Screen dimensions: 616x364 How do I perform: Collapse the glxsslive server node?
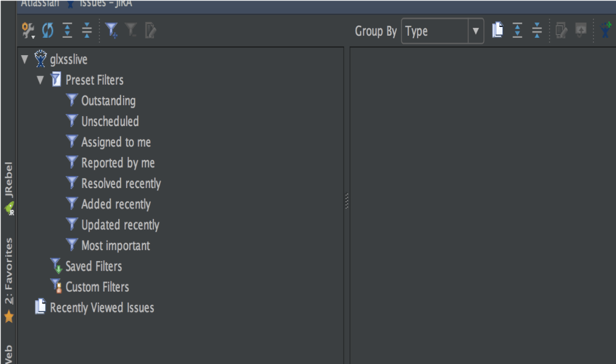[x=24, y=59]
